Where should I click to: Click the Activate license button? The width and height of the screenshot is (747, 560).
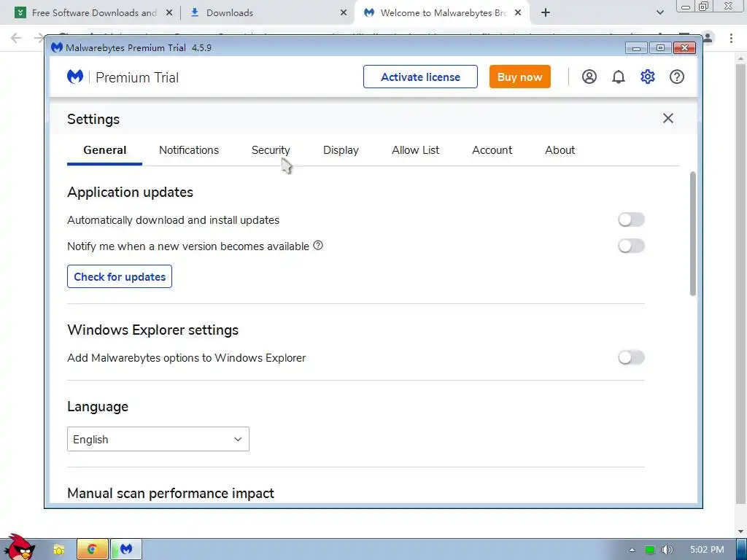420,77
